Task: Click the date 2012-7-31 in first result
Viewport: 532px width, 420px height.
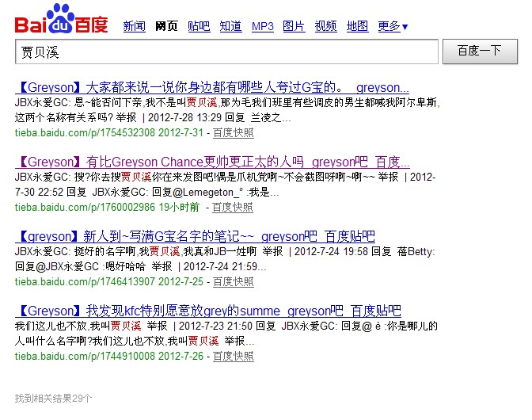Action: [180, 133]
